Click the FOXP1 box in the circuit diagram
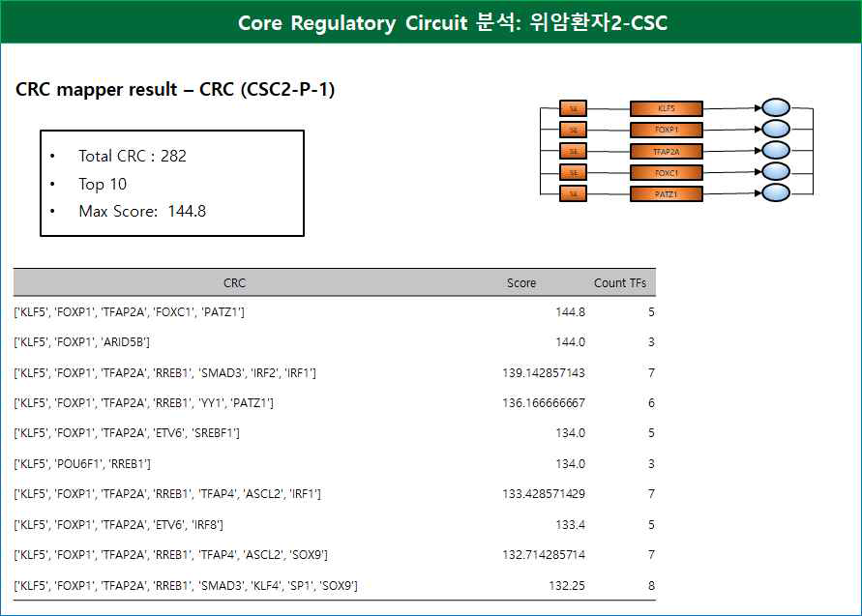This screenshot has width=862, height=616. pyautogui.click(x=667, y=130)
